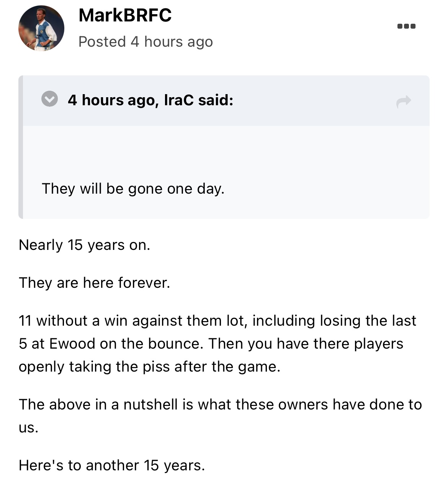Open the three-dot post options menu
The width and height of the screenshot is (448, 491).
pos(406,26)
